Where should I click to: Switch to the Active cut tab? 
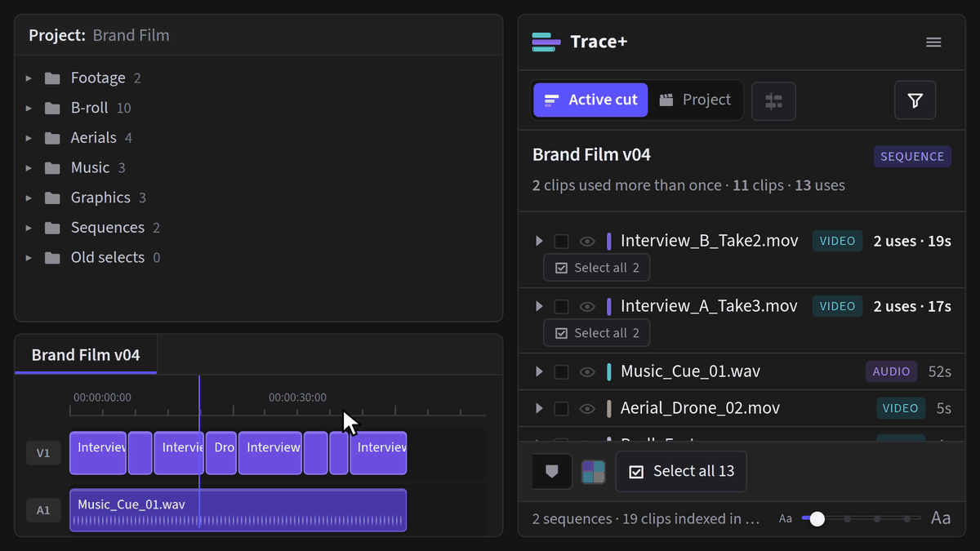(590, 100)
